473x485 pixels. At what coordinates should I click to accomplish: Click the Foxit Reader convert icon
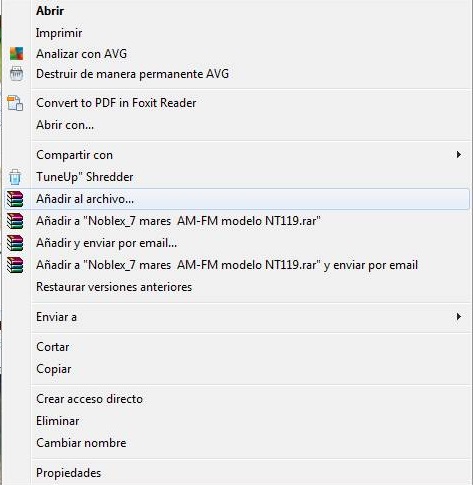click(15, 103)
